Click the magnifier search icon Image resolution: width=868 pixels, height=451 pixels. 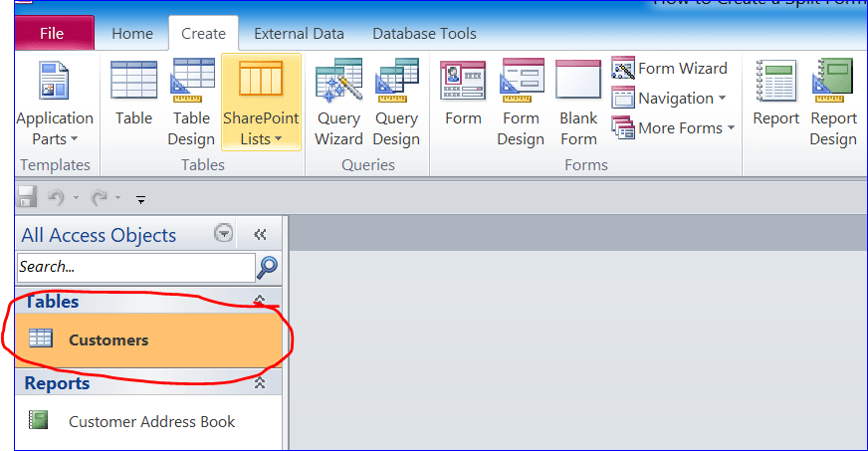click(x=268, y=267)
